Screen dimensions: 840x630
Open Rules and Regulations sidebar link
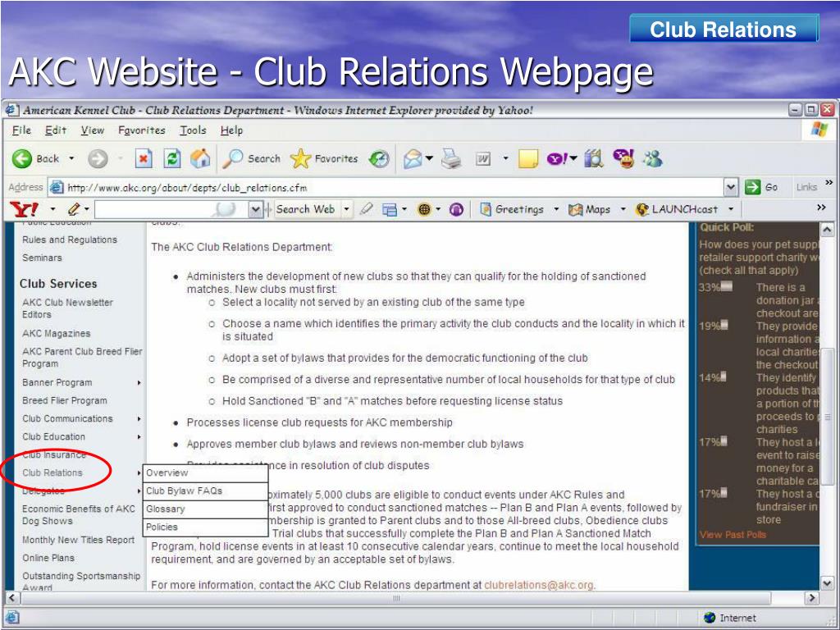tap(70, 240)
